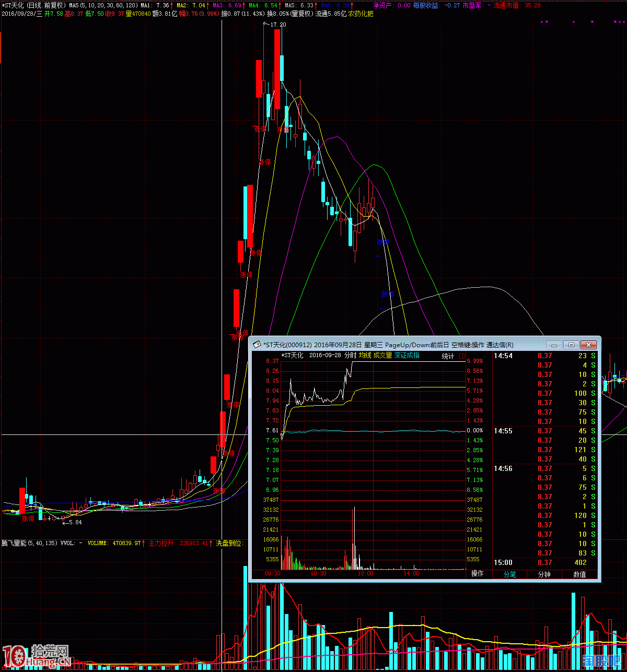
Task: Select the tick row with volume 120
Action: [545, 515]
